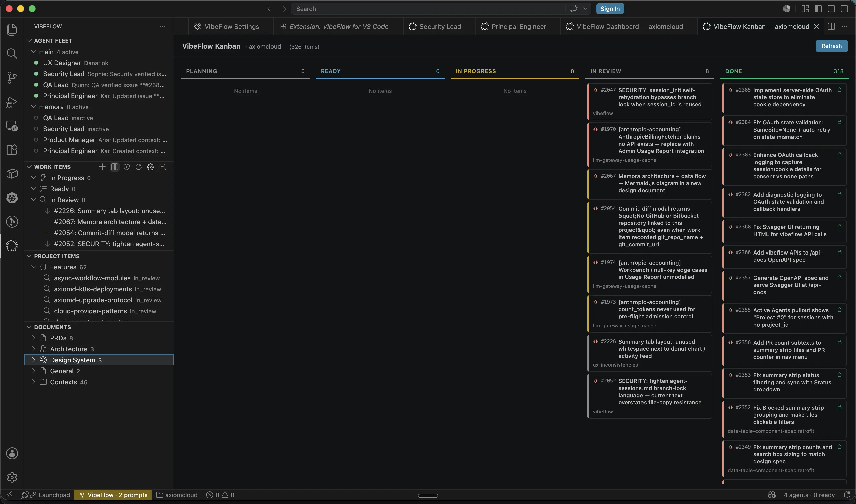The height and width of the screenshot is (504, 856).
Task: Collapse the In Review work items group
Action: tap(34, 200)
